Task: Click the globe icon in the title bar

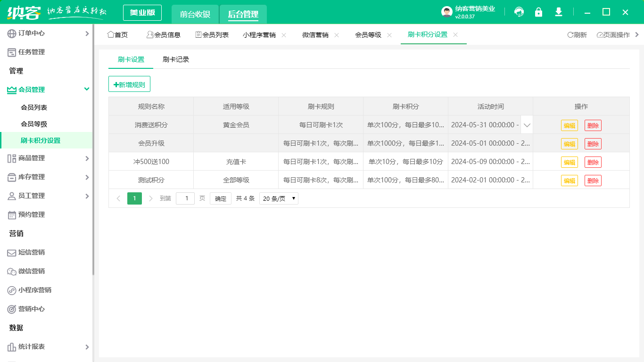Action: tap(519, 12)
